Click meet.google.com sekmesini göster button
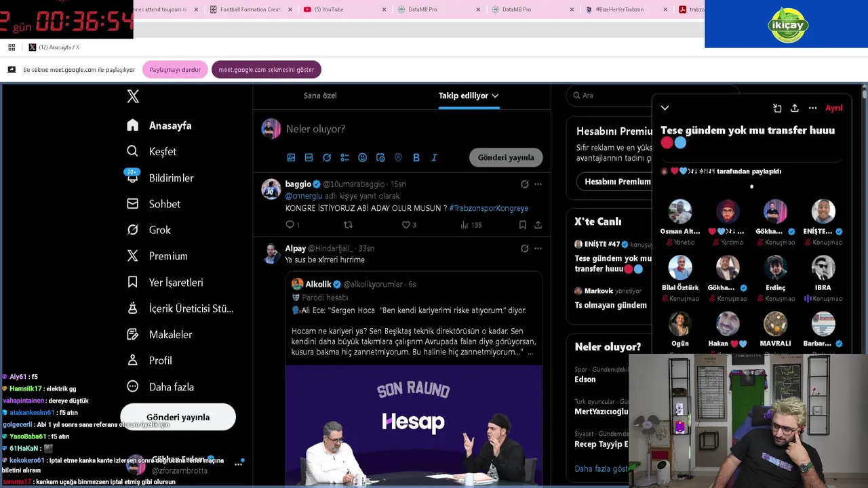 [x=267, y=70]
